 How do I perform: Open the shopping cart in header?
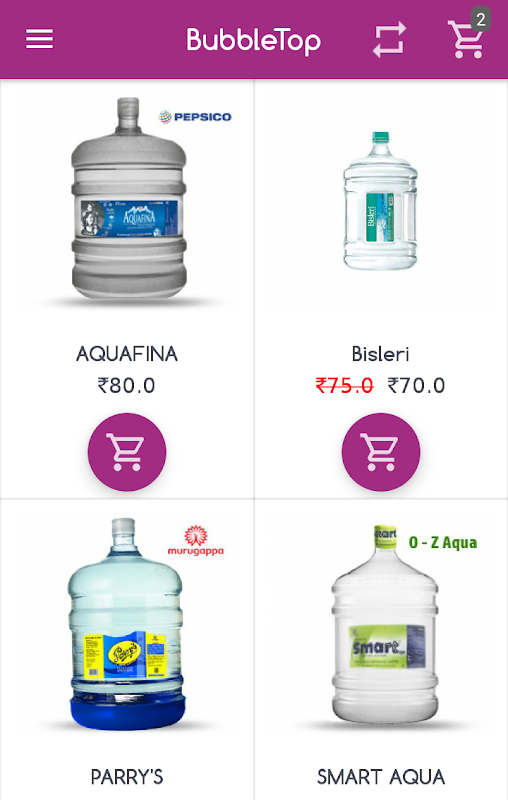[465, 40]
